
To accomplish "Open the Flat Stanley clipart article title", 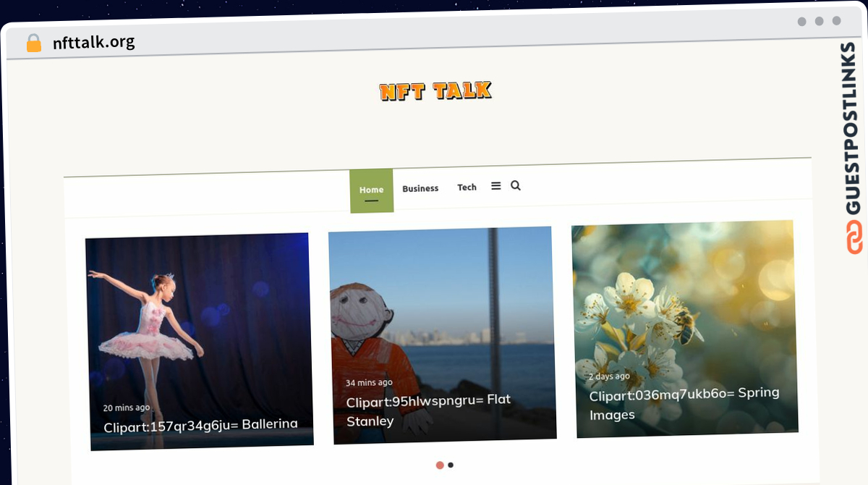I will [x=428, y=410].
